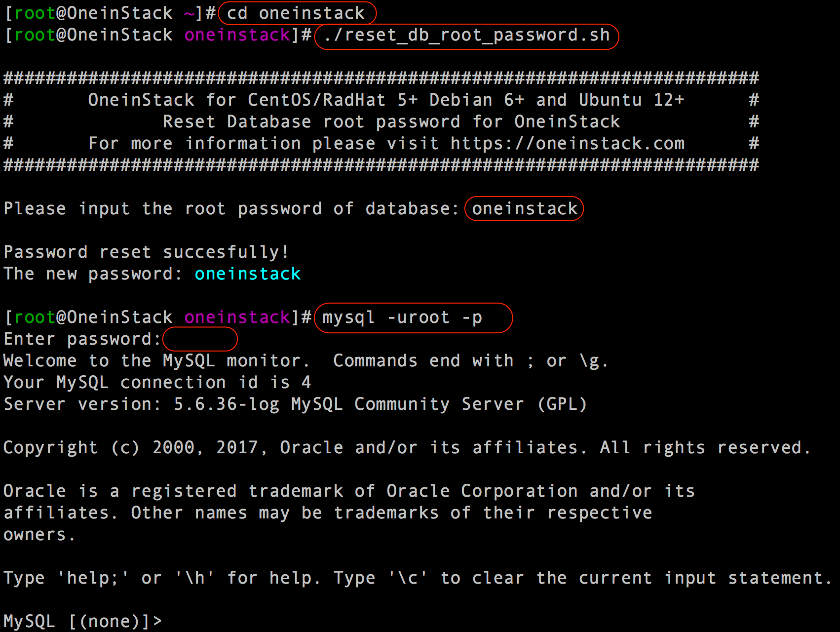Click the 'Password reset succesfully!' message

click(146, 252)
